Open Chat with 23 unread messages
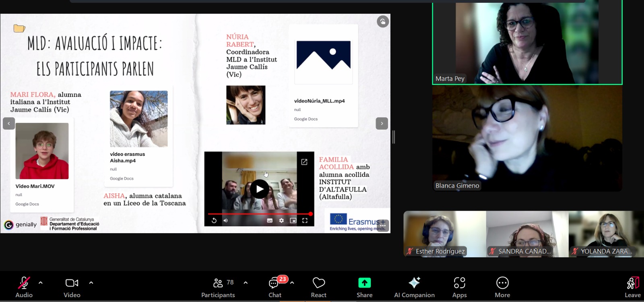The image size is (644, 302). (x=275, y=287)
